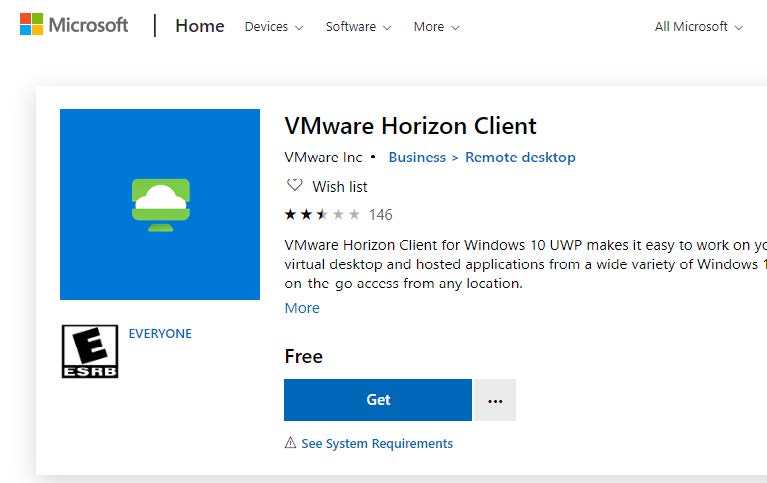The width and height of the screenshot is (767, 483).
Task: Click the VMware Inc publisher name
Action: coord(323,157)
